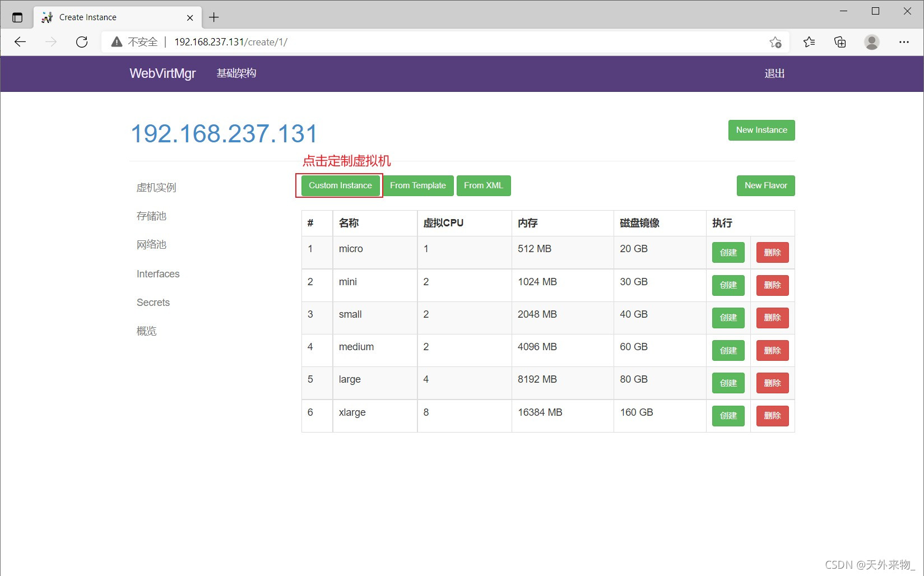The height and width of the screenshot is (576, 924).
Task: Go to Interfaces sidebar item
Action: [x=158, y=274]
